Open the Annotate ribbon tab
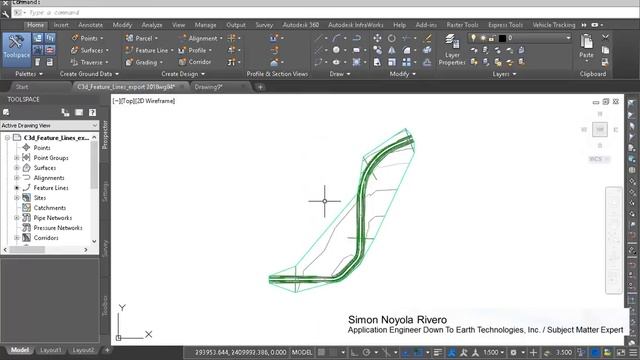Screen dimensions: 640x360 click(x=91, y=25)
